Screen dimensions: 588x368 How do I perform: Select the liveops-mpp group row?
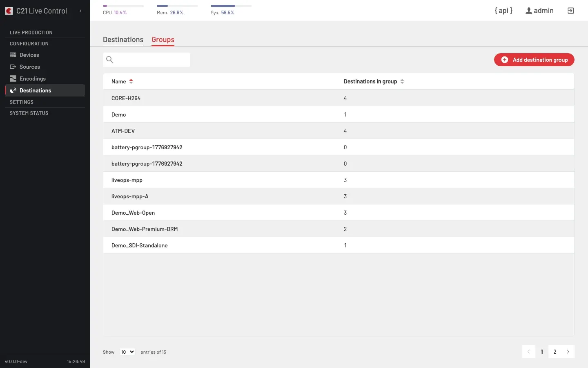coord(339,180)
